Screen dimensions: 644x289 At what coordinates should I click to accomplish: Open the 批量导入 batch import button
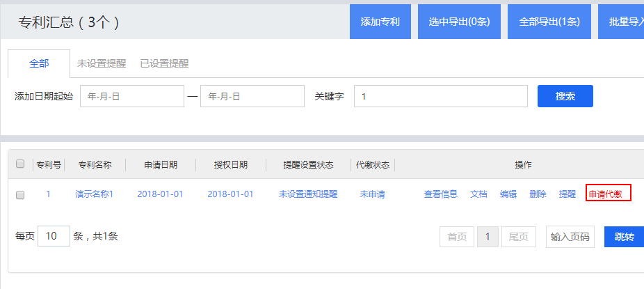[x=621, y=22]
